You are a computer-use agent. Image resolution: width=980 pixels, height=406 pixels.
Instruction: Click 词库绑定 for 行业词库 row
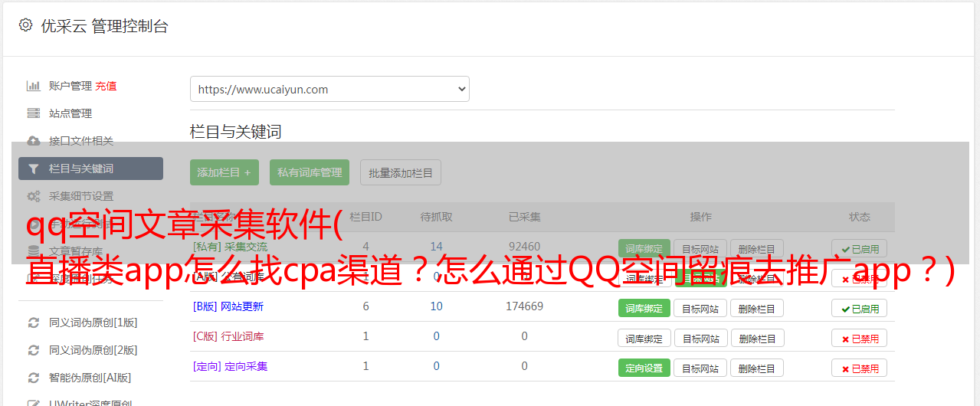click(x=644, y=338)
